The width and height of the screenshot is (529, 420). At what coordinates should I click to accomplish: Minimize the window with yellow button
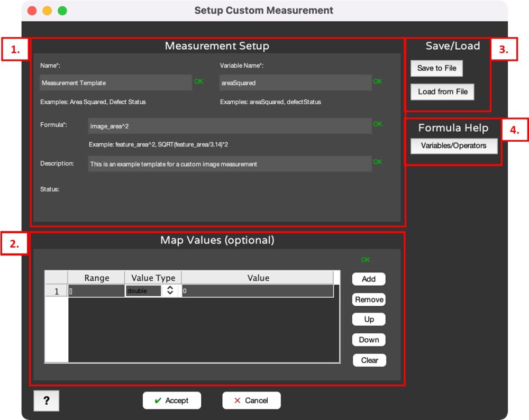click(47, 11)
